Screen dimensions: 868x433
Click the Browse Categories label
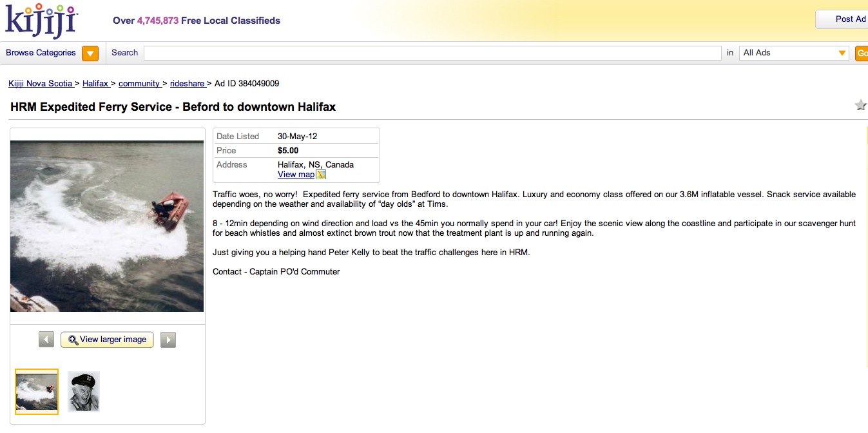point(41,53)
